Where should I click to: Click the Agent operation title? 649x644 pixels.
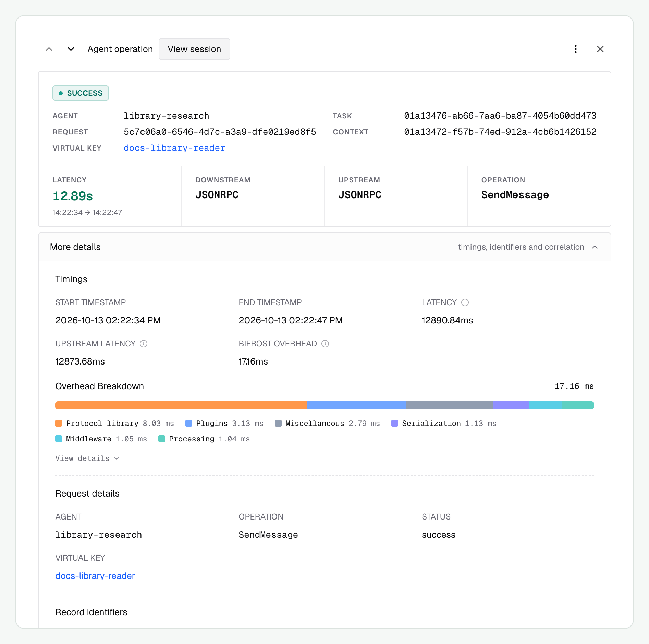120,49
